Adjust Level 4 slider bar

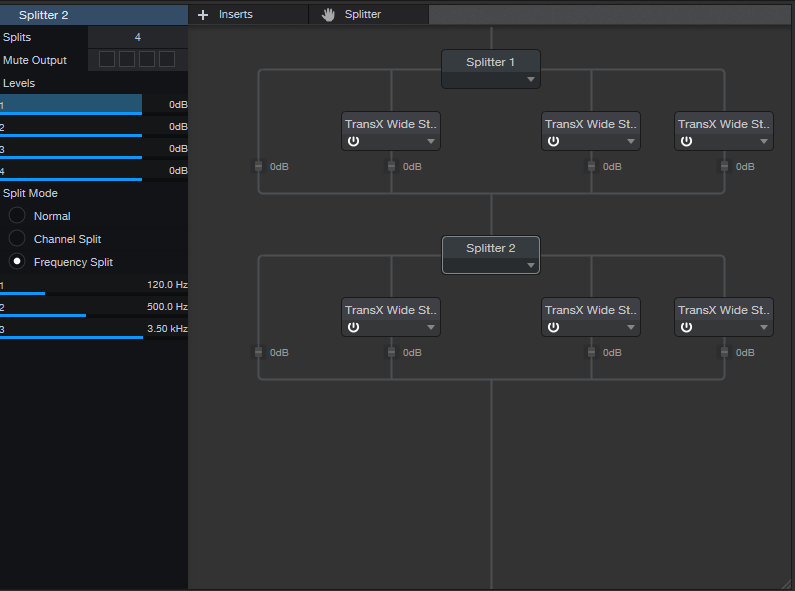pos(71,171)
